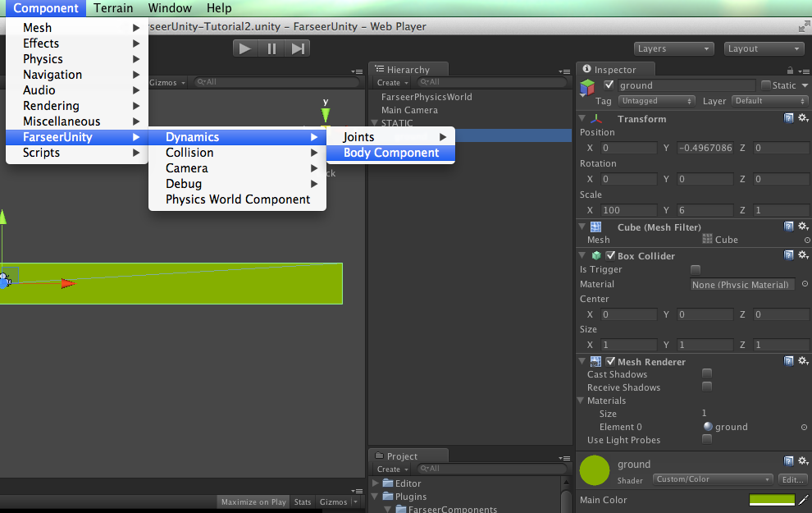
Task: Open Cube Mesh Filter gear menu
Action: [803, 227]
